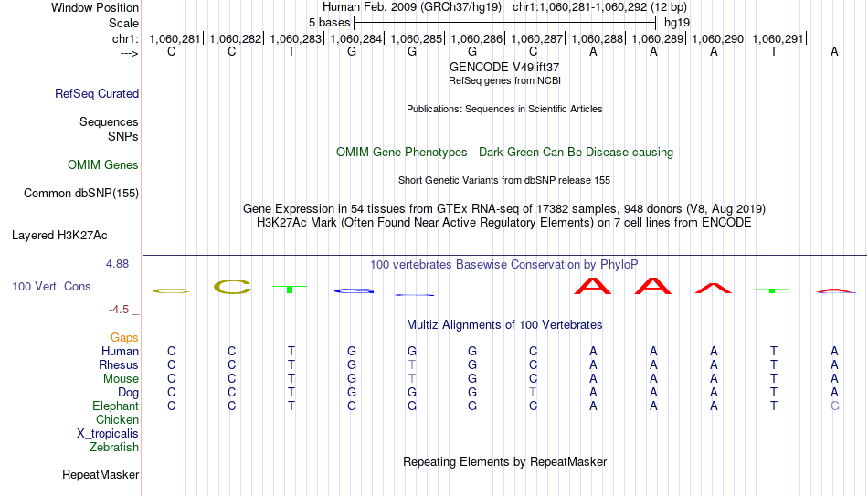Click the RefSeq genes from NCBI title
This screenshot has height=496, width=868.
[x=504, y=80]
